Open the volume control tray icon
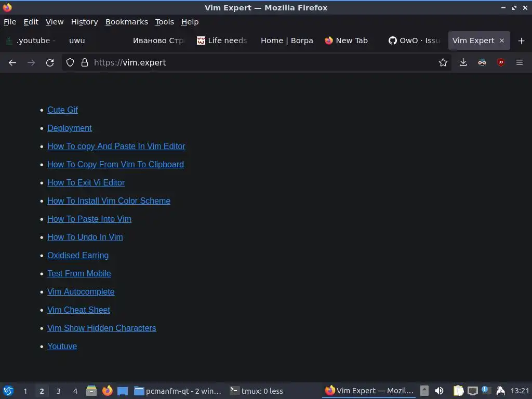 tap(439, 391)
